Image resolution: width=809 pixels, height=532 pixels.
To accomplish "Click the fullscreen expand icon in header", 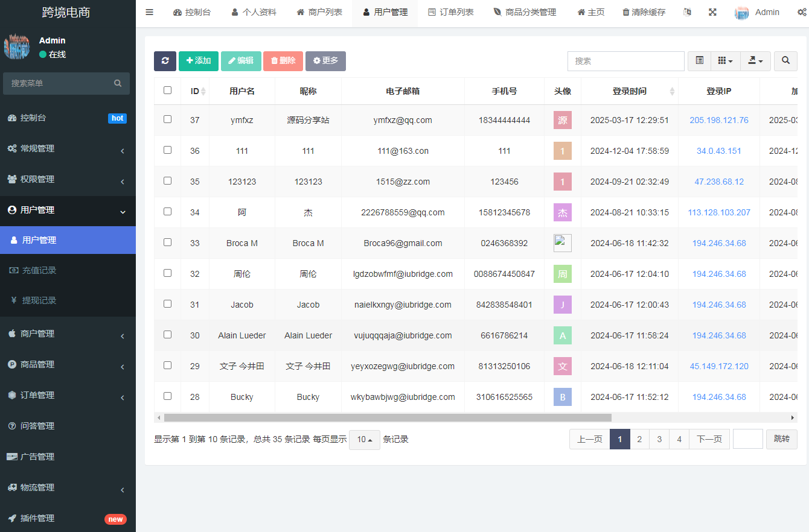I will [712, 12].
